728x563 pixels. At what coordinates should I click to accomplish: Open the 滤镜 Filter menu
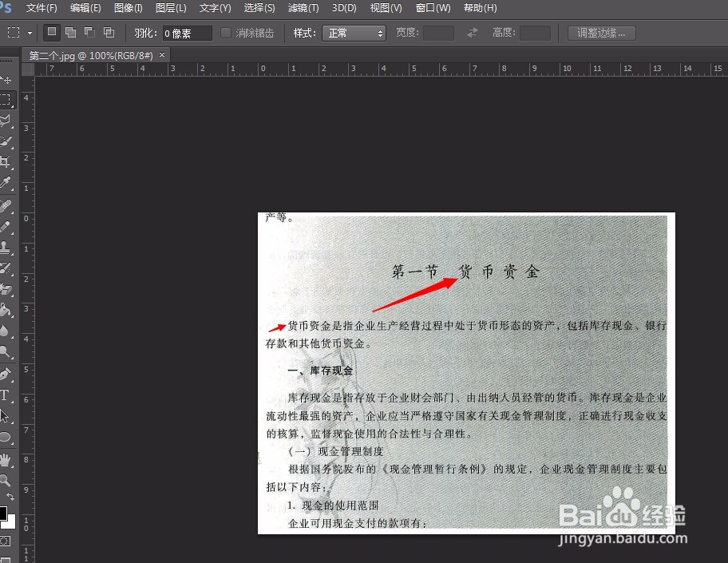(303, 8)
